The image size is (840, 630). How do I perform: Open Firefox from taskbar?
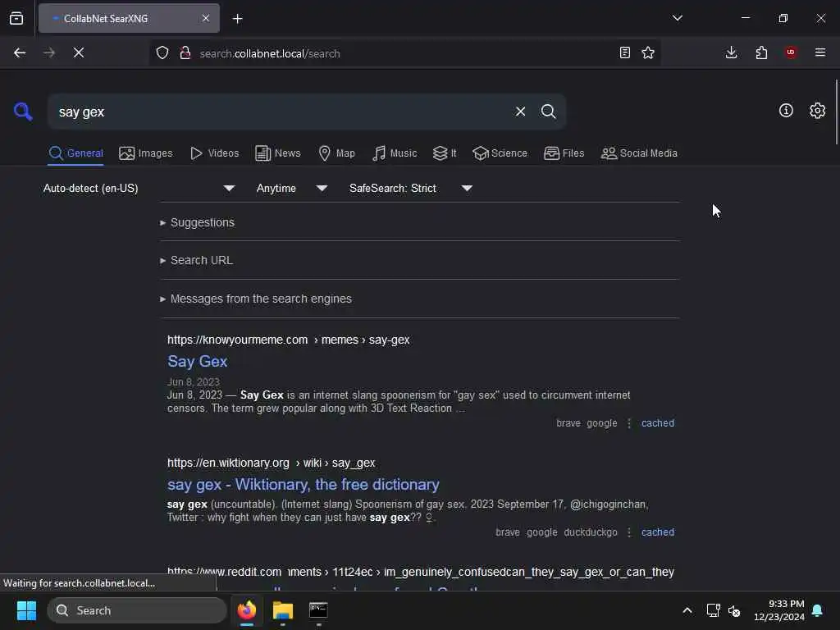pos(247,610)
